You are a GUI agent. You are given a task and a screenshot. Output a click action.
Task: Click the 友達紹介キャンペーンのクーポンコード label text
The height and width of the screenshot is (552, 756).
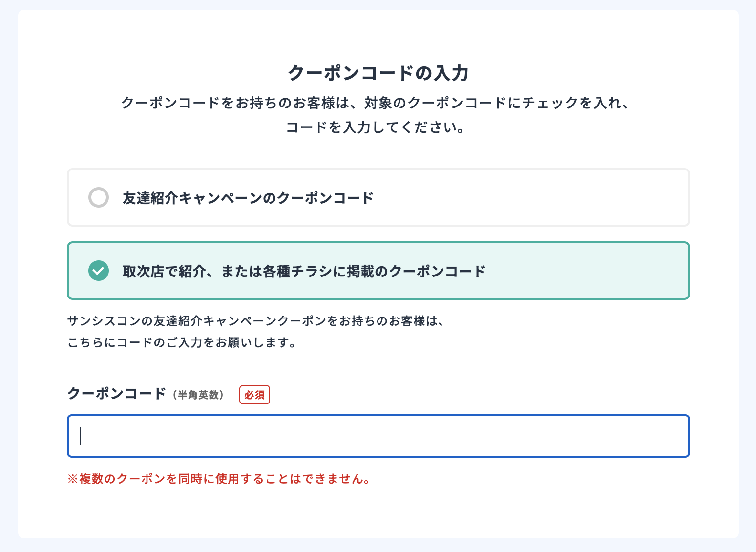click(248, 198)
